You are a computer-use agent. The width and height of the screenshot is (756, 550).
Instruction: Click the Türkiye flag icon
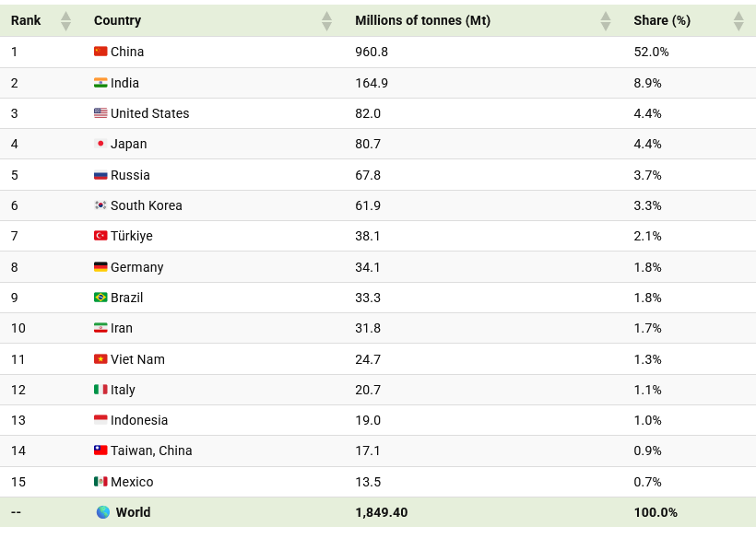[100, 236]
